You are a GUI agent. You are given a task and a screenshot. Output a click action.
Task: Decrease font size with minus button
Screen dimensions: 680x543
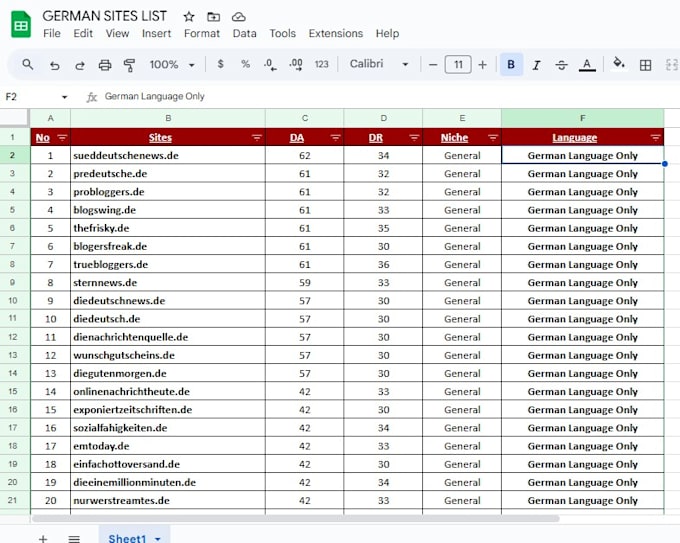(x=433, y=65)
